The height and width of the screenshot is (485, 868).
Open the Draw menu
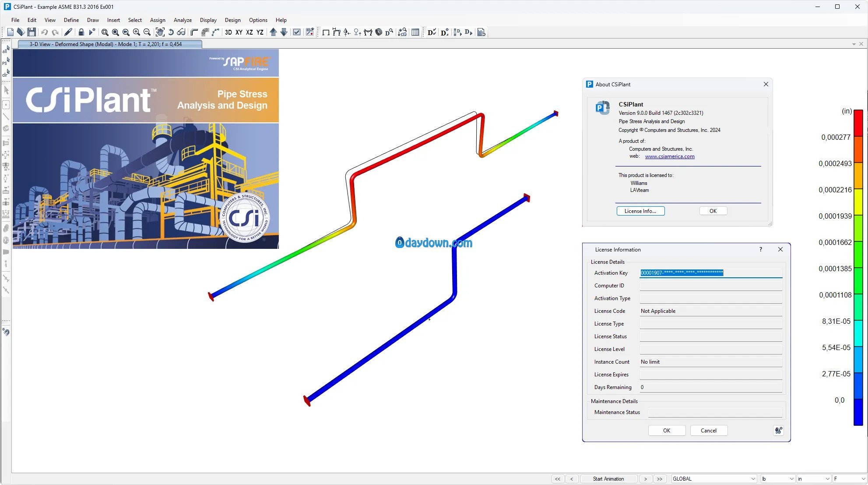tap(93, 20)
